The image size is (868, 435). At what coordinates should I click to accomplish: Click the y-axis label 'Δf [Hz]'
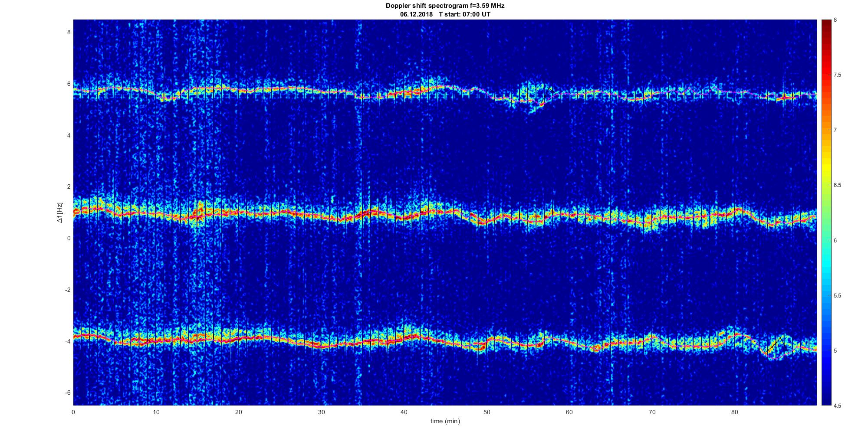[x=59, y=213]
